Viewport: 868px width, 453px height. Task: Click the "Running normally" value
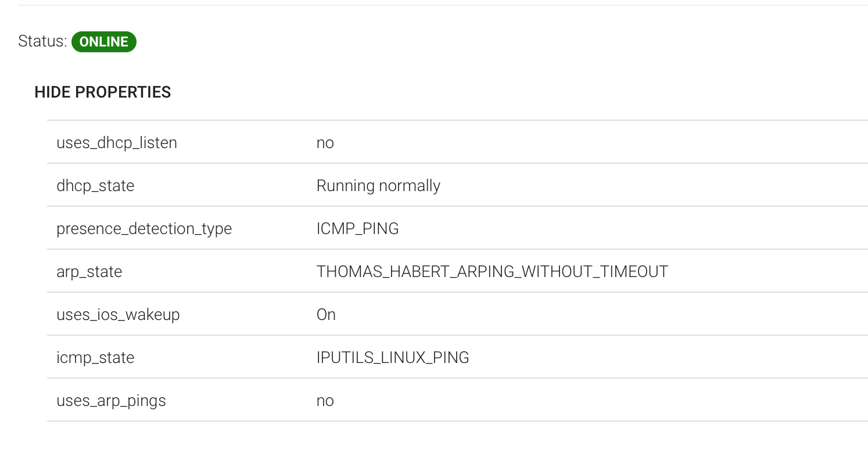coord(378,186)
